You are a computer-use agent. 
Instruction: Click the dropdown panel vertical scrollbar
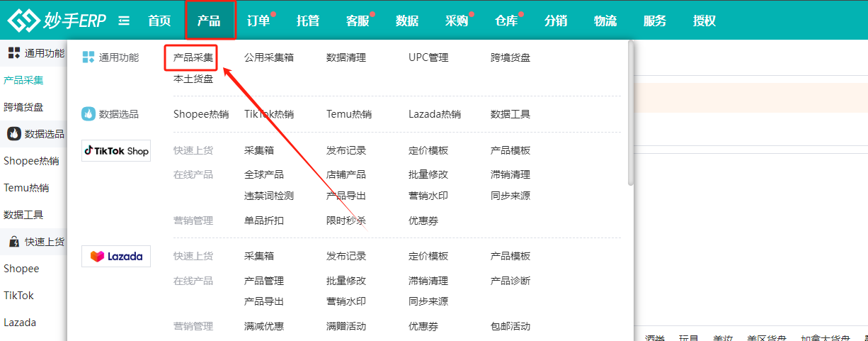pos(630,113)
